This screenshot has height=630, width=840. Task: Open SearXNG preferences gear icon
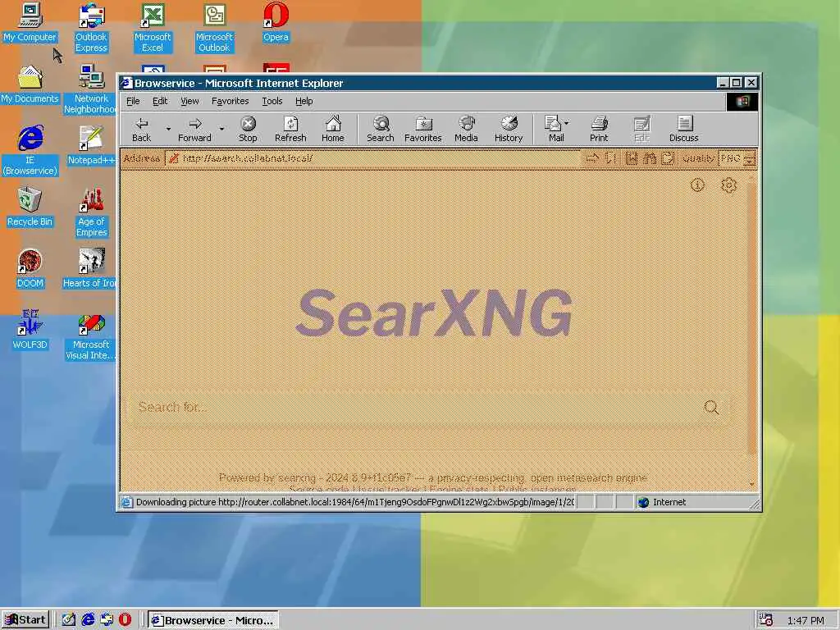tap(728, 185)
